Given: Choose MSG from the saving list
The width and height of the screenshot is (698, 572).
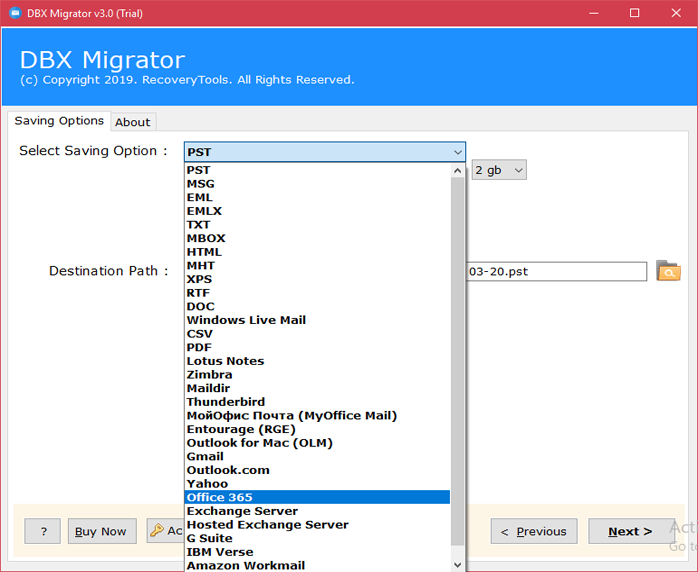Looking at the screenshot, I should (317, 184).
